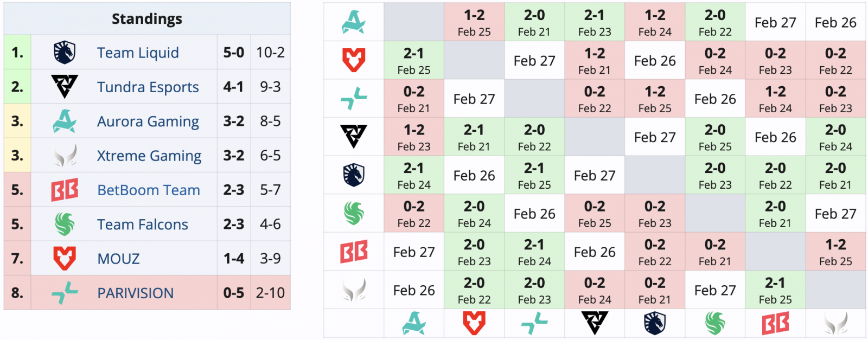The image size is (868, 340).
Task: Click the Standings table header
Action: [147, 19]
